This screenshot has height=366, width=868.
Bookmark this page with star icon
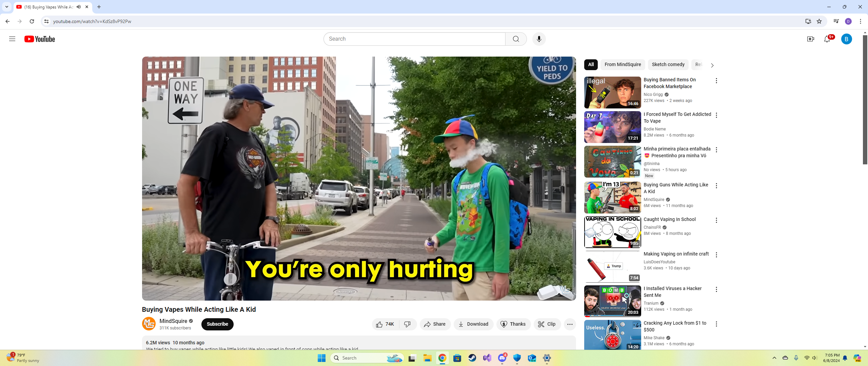819,21
